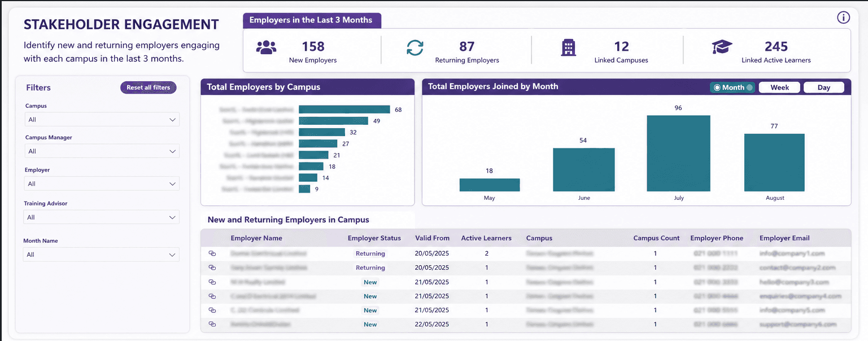Click the campus bar with value 49
This screenshot has width=868, height=341.
tap(333, 121)
